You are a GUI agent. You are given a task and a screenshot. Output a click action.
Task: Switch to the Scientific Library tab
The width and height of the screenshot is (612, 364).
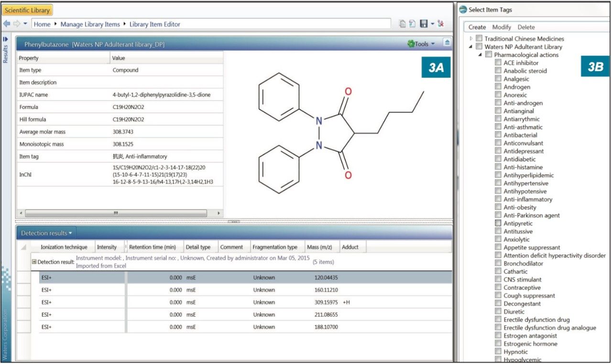(28, 10)
